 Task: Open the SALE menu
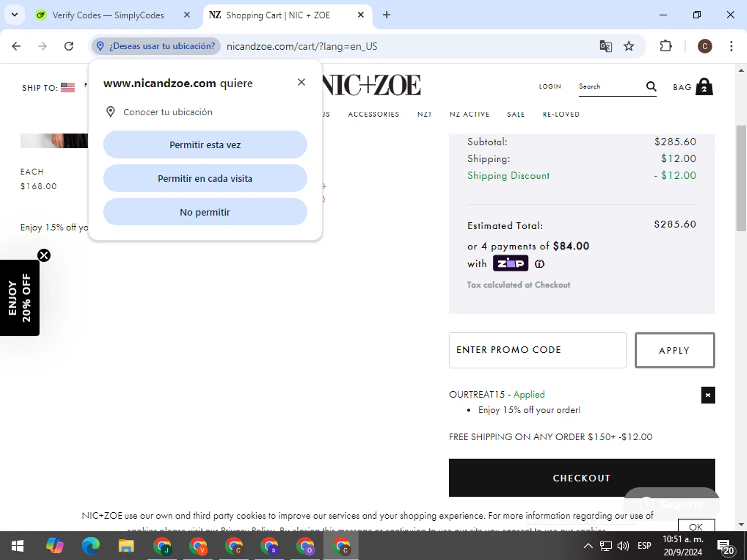pos(516,114)
